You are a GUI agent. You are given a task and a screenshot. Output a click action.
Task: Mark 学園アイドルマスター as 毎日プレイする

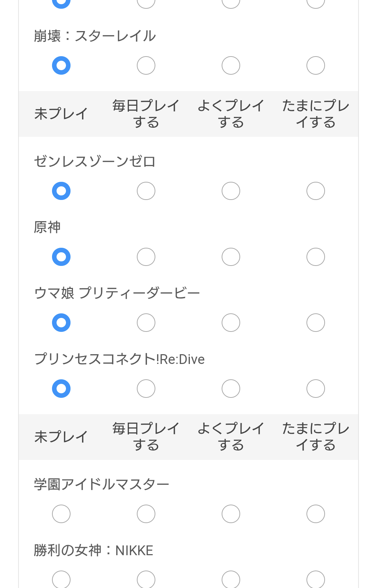click(x=146, y=514)
